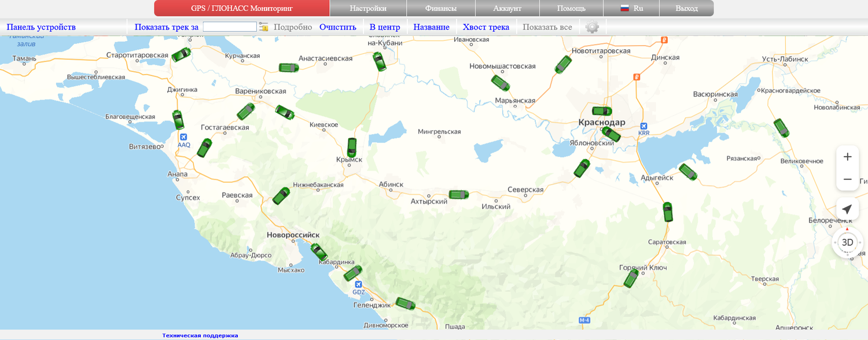The image size is (868, 340).
Task: Select the car marker west of Анастасиевская
Action: point(289,68)
